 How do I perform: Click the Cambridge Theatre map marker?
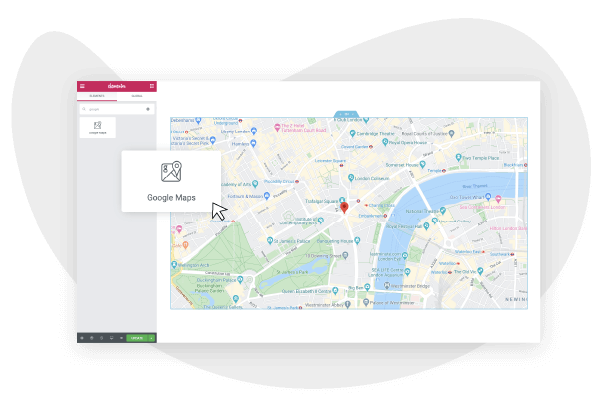pos(353,133)
